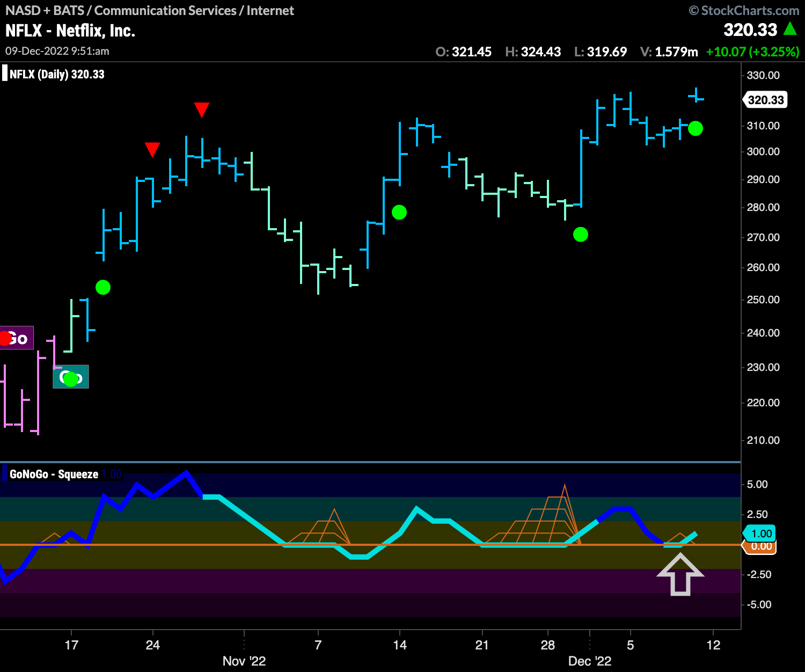Viewport: 805px width, 672px height.
Task: Click the 320.33 price tag on the axis
Action: coord(765,100)
